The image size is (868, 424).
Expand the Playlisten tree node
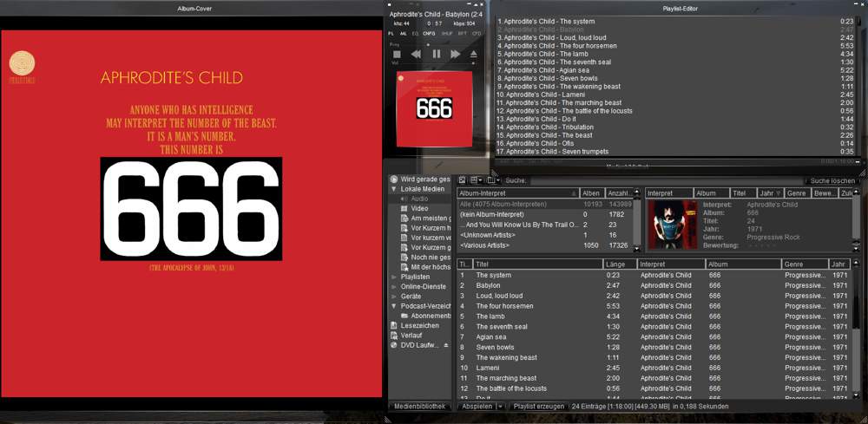394,277
